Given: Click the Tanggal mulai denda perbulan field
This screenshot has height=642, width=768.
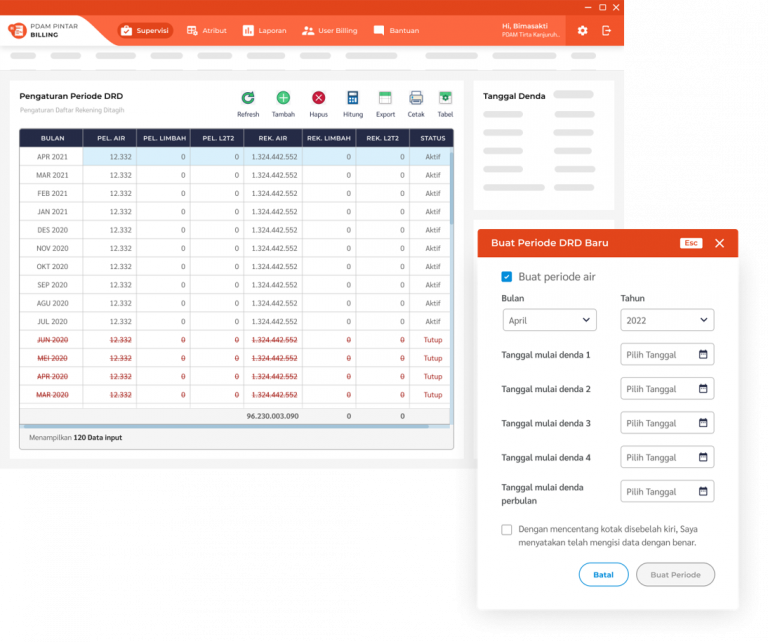Looking at the screenshot, I should point(667,492).
